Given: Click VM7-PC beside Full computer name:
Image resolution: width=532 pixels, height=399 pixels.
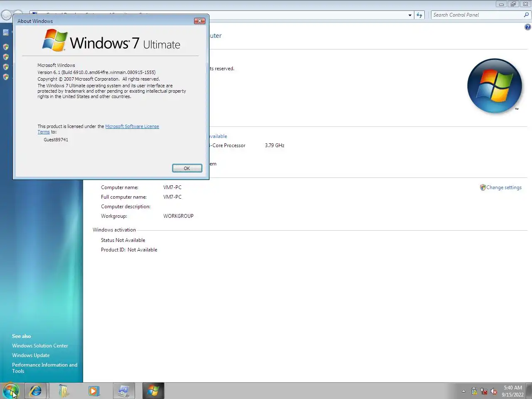Looking at the screenshot, I should (x=172, y=197).
